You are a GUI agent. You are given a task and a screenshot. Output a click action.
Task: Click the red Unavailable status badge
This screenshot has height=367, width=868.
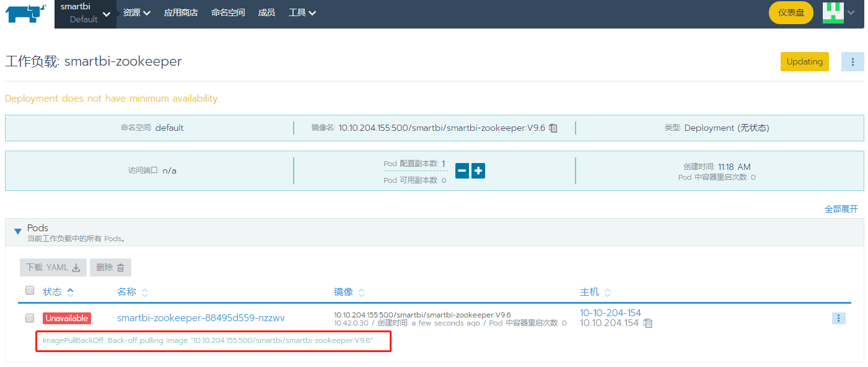[x=67, y=318]
